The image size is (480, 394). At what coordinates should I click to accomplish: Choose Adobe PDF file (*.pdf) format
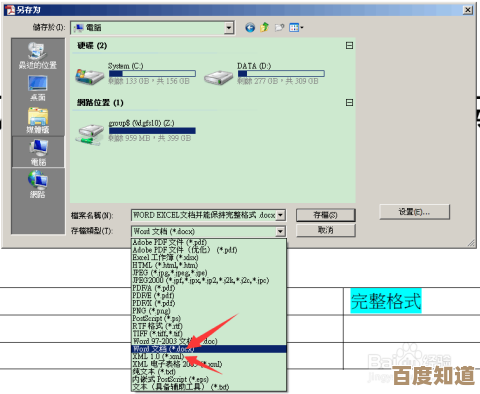[209, 242]
